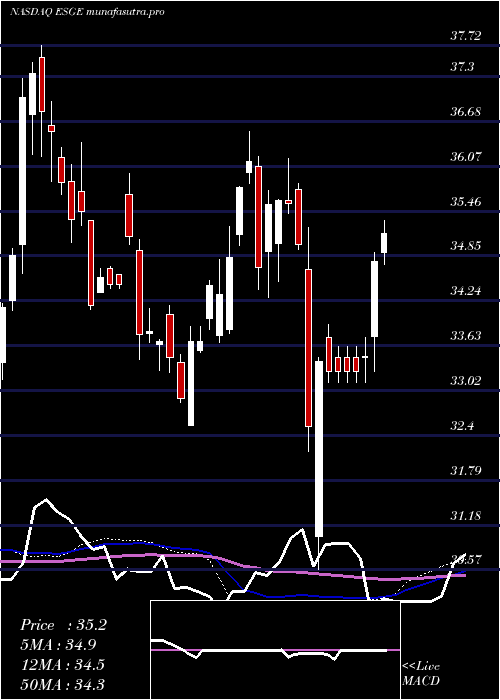Select the 34.24 price level label
500x700 pixels.
(466, 291)
